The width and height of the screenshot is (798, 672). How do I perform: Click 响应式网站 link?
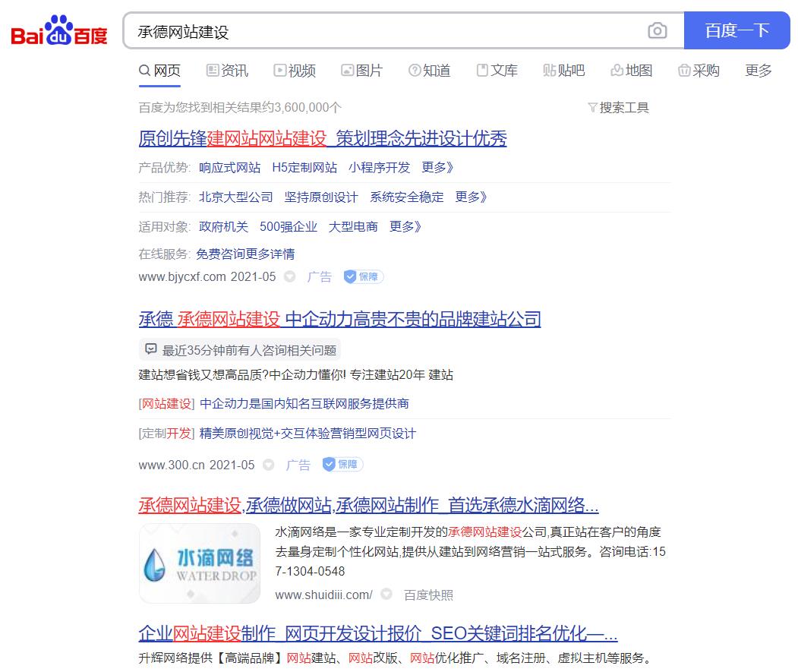229,168
